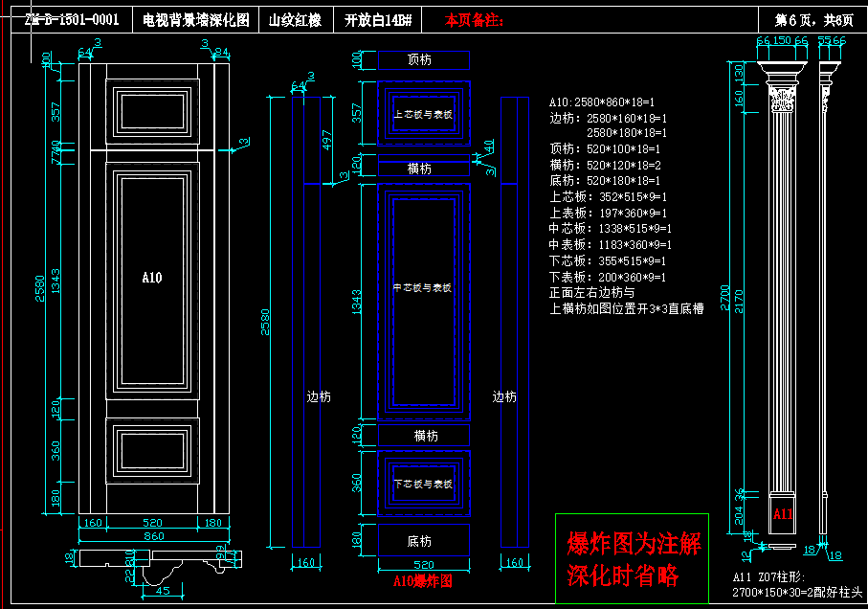Select the text 2700*150*30=2配好柱头
The width and height of the screenshot is (868, 609).
pos(797,592)
